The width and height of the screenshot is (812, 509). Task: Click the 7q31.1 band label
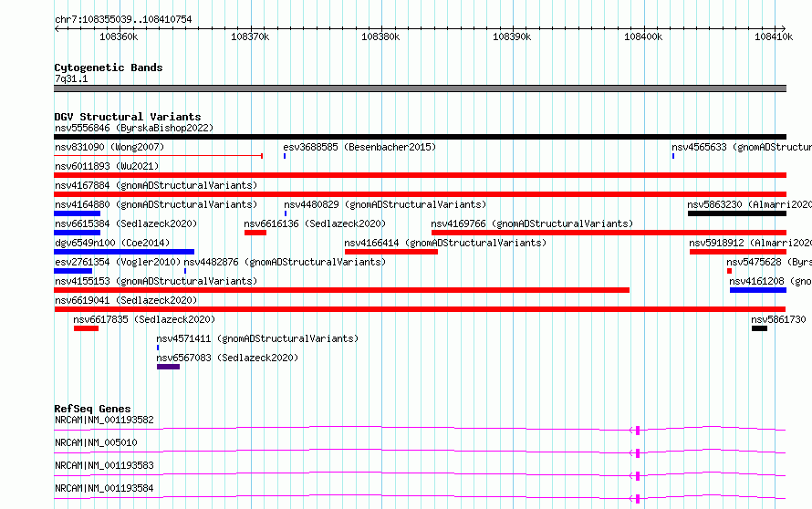(71, 78)
